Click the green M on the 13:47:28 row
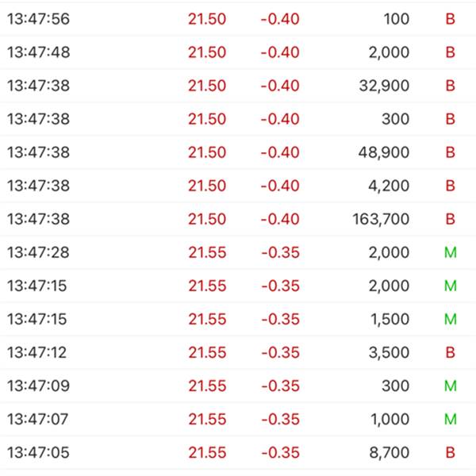The width and height of the screenshot is (476, 476). (451, 252)
